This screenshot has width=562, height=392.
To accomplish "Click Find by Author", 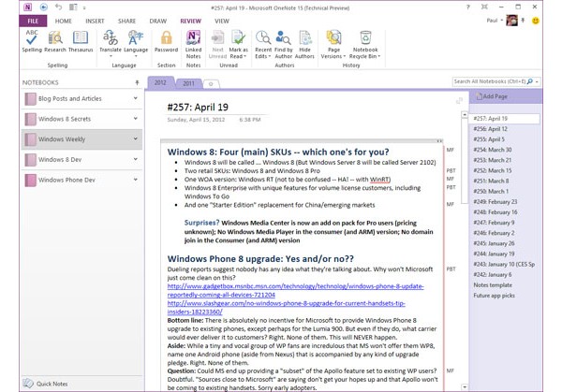I will click(x=284, y=44).
